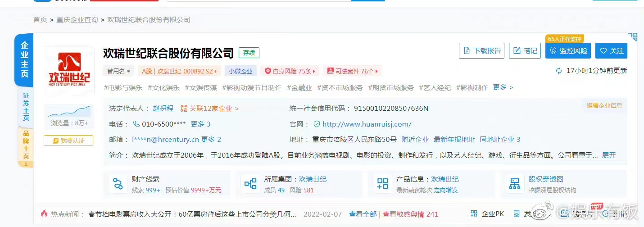Open the 企业PK compare tool

coord(487,214)
